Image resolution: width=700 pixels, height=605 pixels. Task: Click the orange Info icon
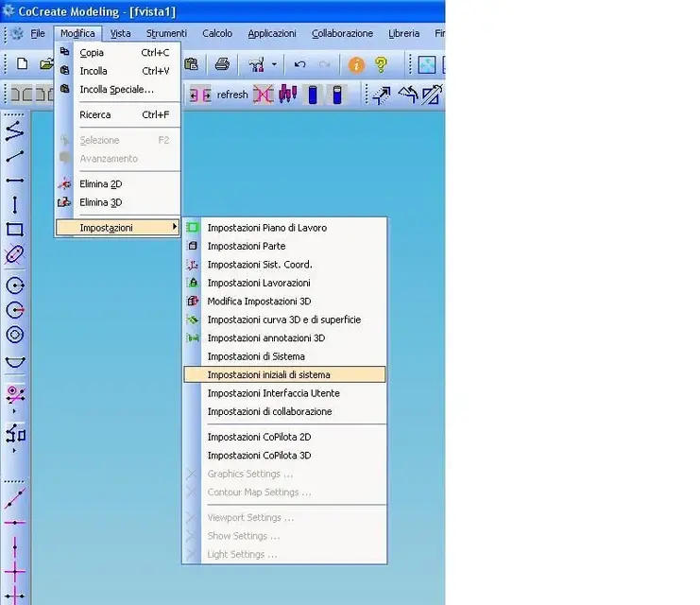[356, 65]
